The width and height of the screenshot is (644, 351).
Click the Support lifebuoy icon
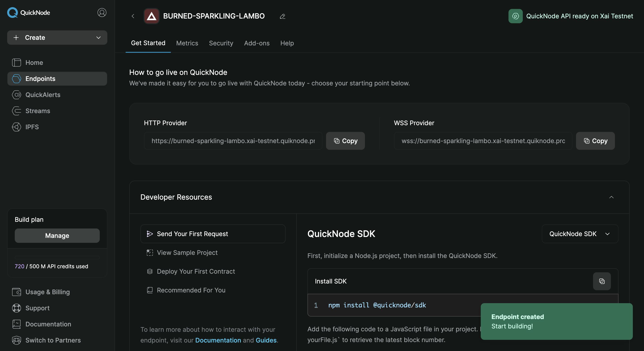pyautogui.click(x=17, y=308)
